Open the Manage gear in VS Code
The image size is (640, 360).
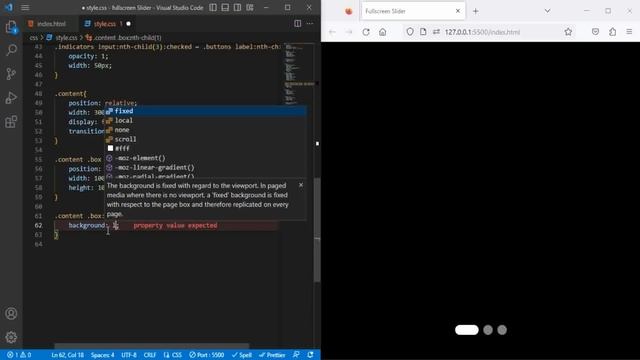tap(11, 337)
